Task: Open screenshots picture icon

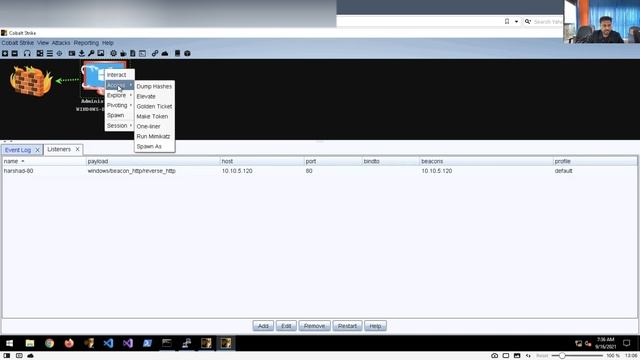Action: 101,53
